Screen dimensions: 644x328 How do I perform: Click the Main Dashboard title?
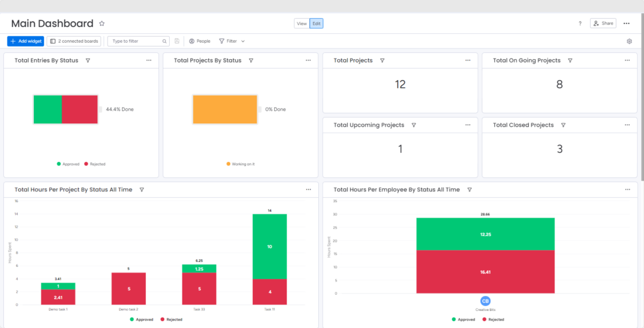[52, 23]
